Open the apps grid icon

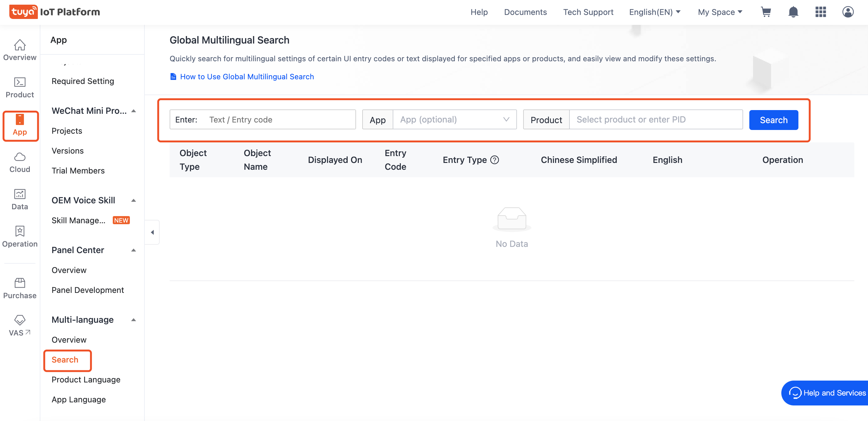820,12
